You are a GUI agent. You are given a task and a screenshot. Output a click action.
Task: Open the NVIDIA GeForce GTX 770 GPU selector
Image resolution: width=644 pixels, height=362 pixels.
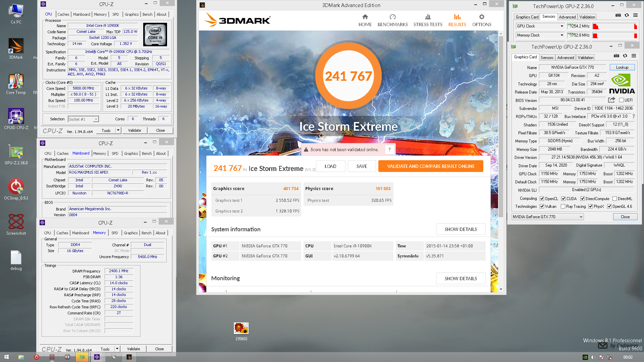click(x=547, y=217)
